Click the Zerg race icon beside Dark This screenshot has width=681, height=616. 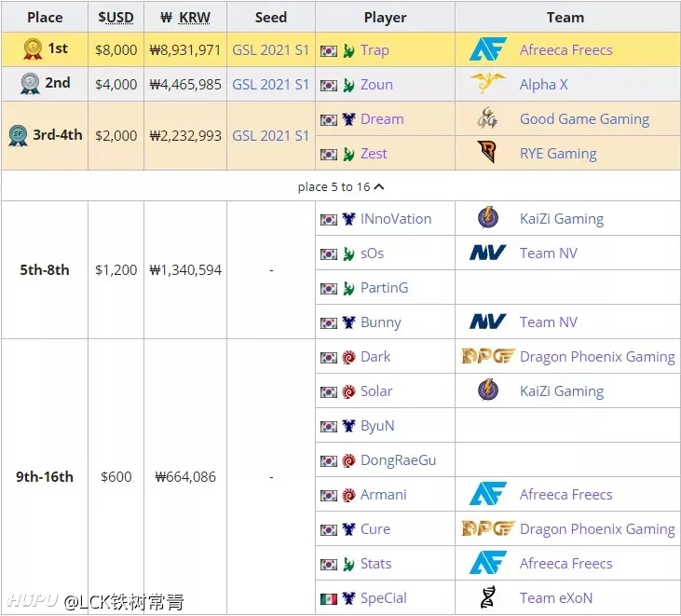coord(348,357)
